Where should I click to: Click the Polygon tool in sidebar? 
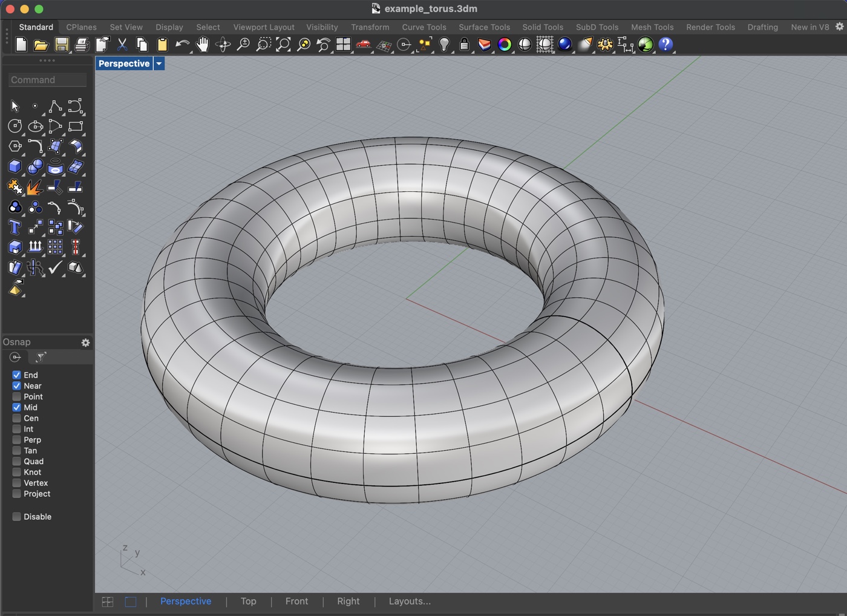[15, 146]
